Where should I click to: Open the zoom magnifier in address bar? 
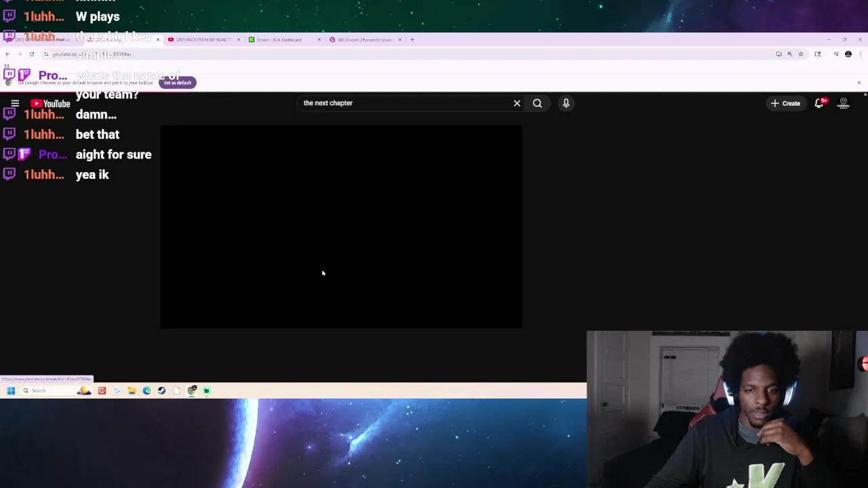(789, 54)
